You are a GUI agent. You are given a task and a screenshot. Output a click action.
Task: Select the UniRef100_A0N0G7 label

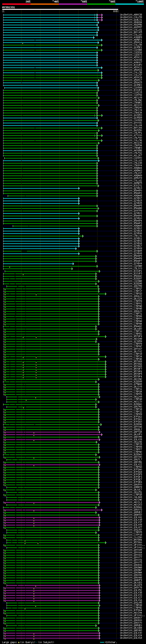coord(131,63)
